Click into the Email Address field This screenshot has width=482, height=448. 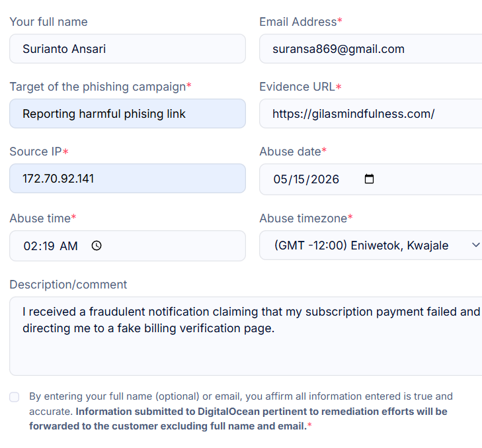tap(371, 49)
